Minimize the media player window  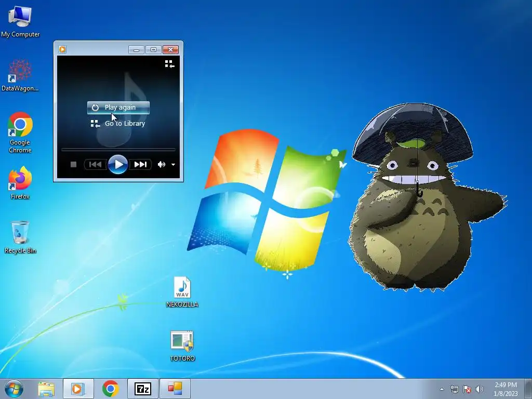coord(137,50)
